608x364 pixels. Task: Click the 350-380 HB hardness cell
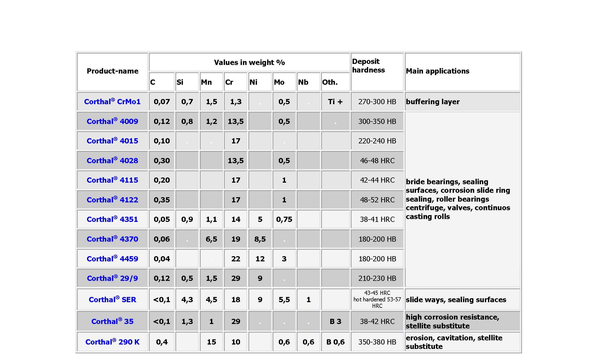point(377,342)
